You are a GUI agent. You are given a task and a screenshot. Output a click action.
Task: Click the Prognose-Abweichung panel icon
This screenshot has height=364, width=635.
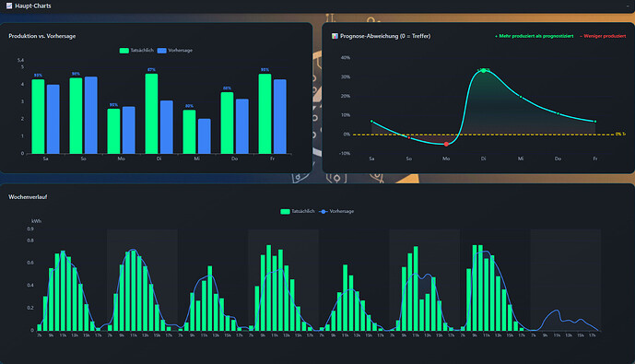click(x=335, y=36)
